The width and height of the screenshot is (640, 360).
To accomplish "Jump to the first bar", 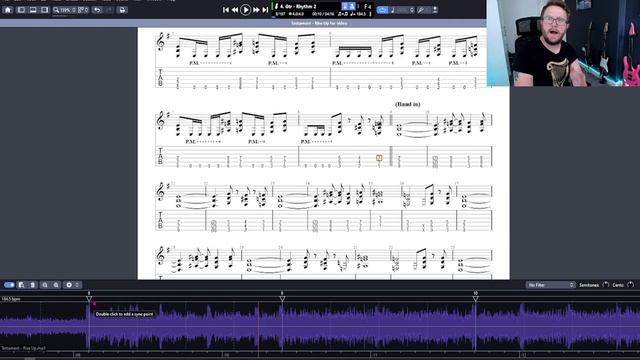I will 226,10.
